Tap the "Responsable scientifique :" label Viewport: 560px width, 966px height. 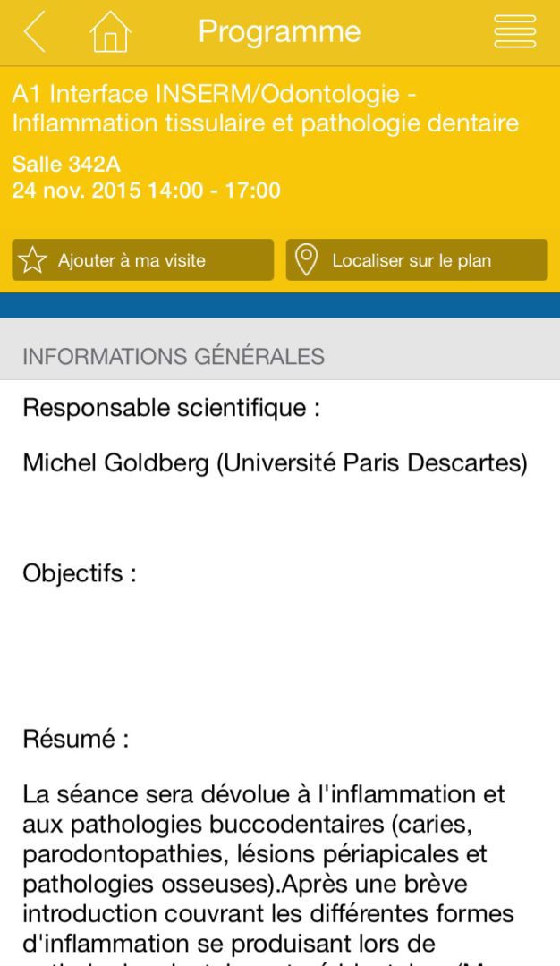[x=172, y=408]
